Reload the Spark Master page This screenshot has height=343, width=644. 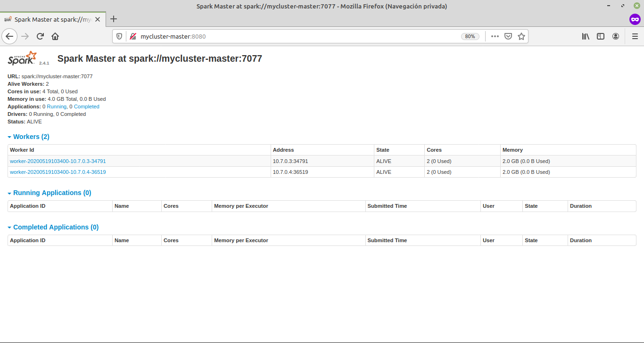40,36
